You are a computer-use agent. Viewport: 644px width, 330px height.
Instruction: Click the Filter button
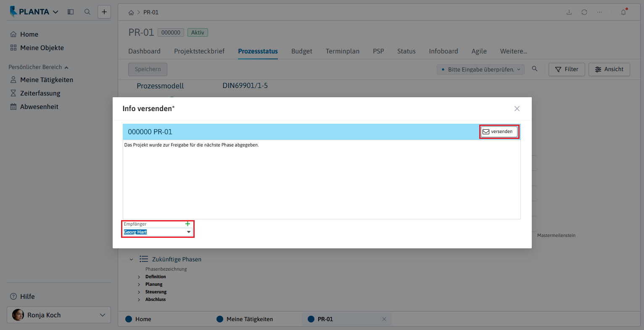tap(567, 69)
